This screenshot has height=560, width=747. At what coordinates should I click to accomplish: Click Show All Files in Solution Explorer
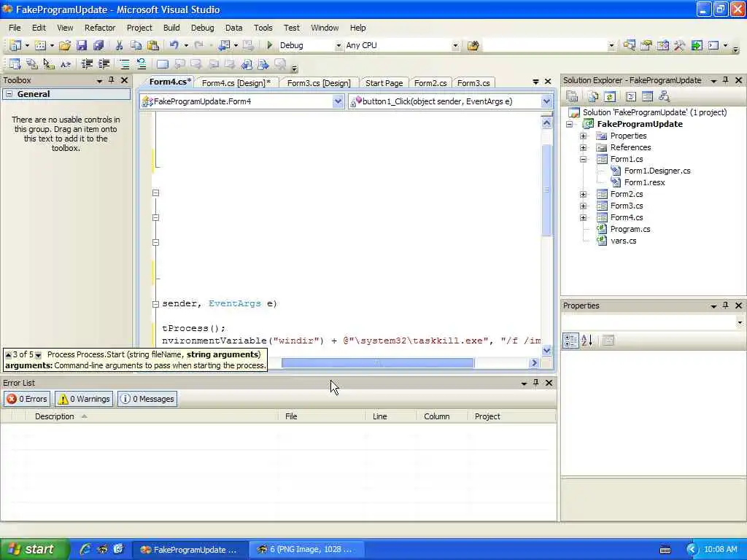pyautogui.click(x=592, y=97)
